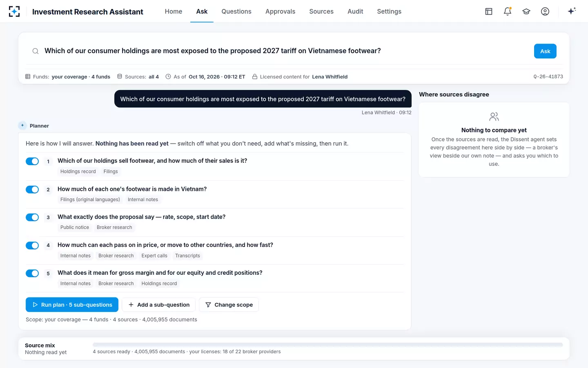Open the Questions tab
This screenshot has width=588, height=368.
[236, 11]
